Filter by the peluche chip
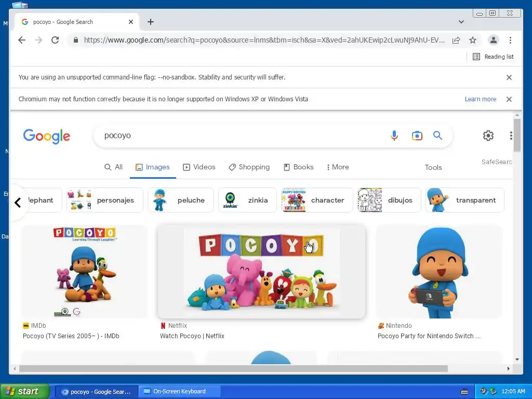This screenshot has width=532, height=399. pos(180,200)
